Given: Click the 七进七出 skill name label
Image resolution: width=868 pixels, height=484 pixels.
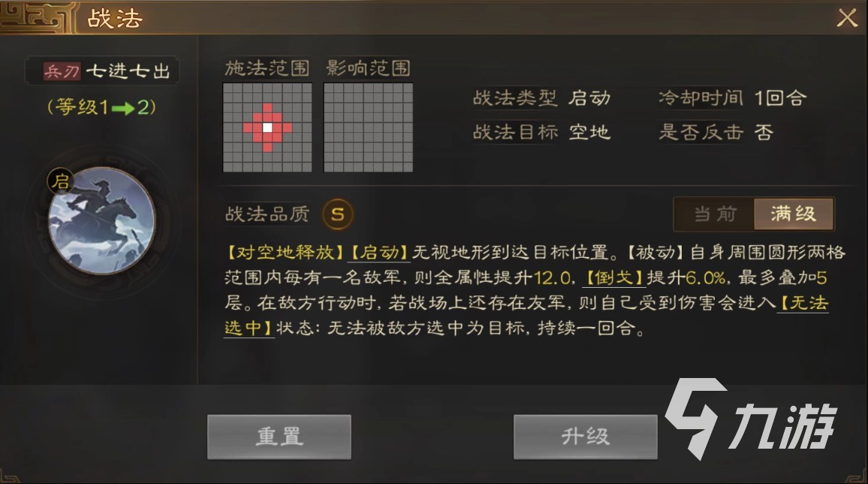Looking at the screenshot, I should (128, 71).
